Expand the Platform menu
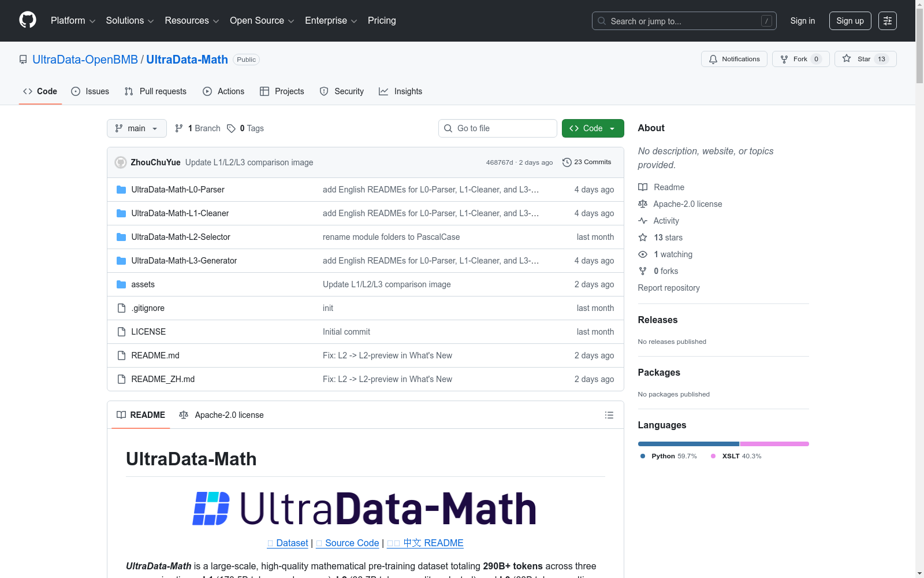This screenshot has width=924, height=578. (73, 21)
